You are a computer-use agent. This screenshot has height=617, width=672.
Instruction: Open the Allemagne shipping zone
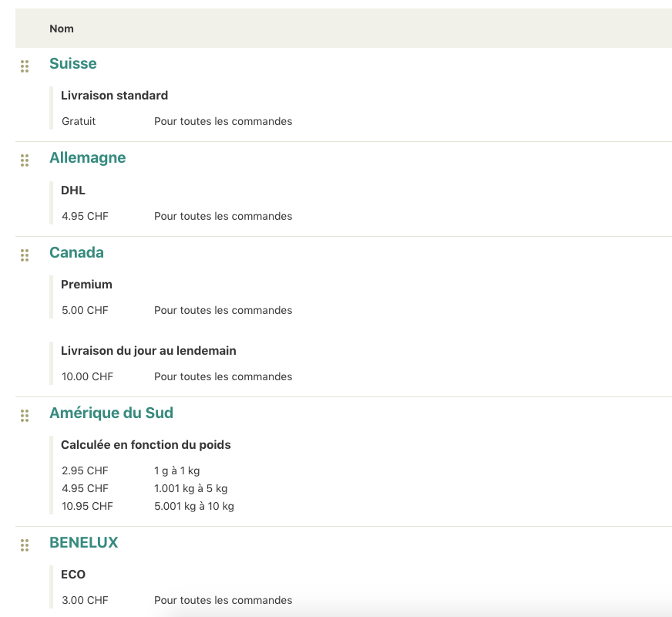tap(87, 158)
